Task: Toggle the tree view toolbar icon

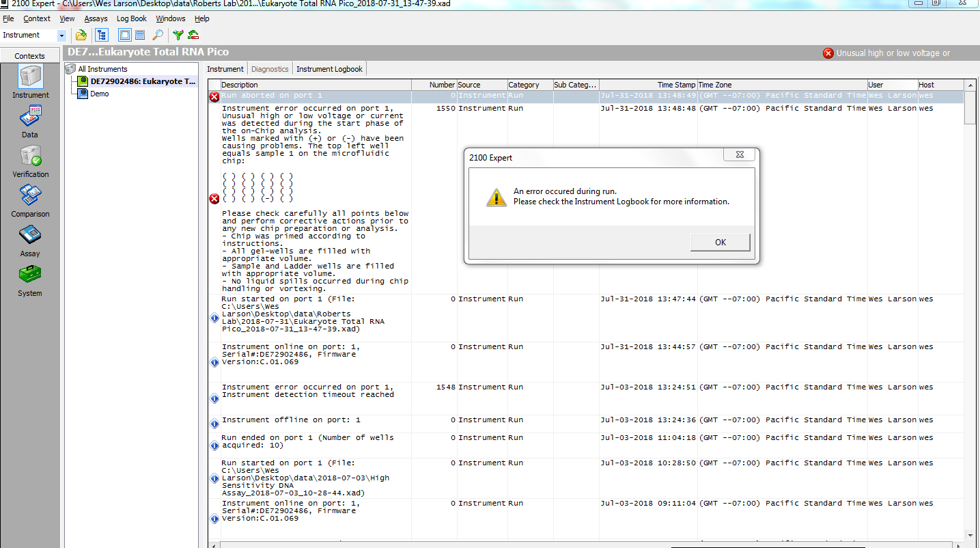Action: pyautogui.click(x=102, y=35)
